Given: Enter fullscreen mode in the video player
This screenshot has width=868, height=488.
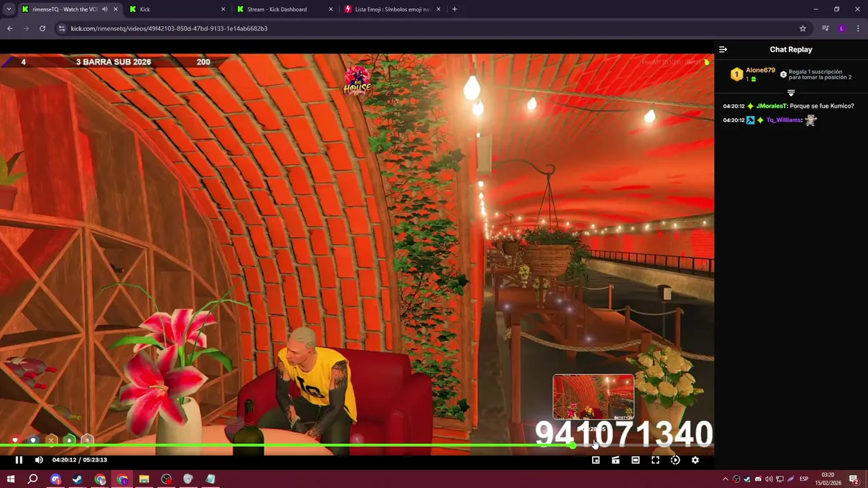Looking at the screenshot, I should point(655,460).
